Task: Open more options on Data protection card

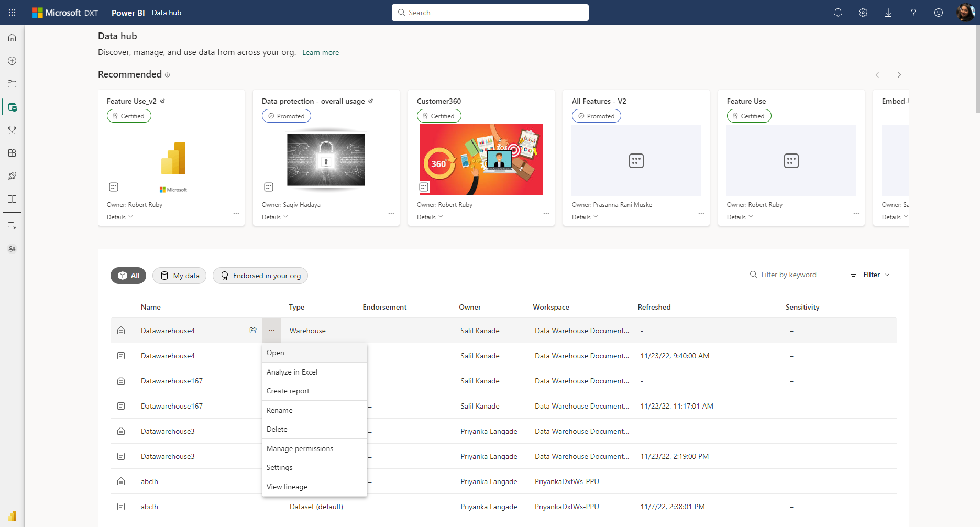Action: click(x=391, y=214)
